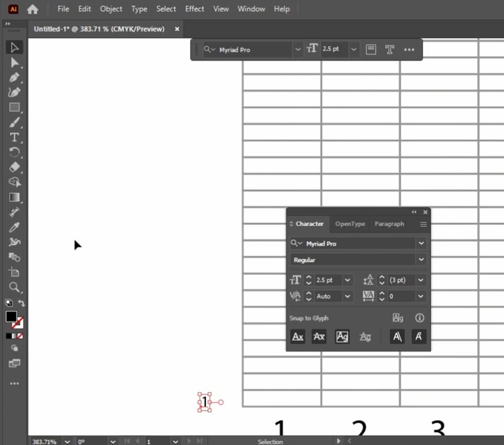This screenshot has height=445, width=504.
Task: Expand the Regular font style dropdown
Action: tap(421, 260)
